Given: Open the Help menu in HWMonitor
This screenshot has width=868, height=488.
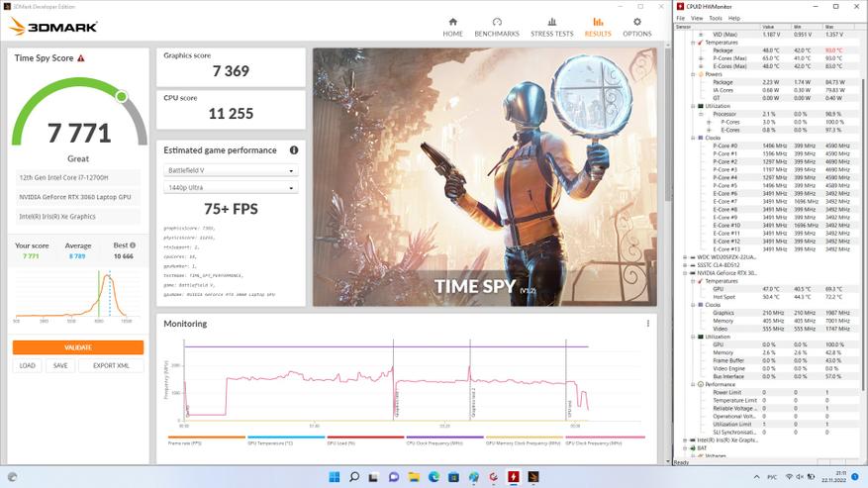Looking at the screenshot, I should click(734, 18).
